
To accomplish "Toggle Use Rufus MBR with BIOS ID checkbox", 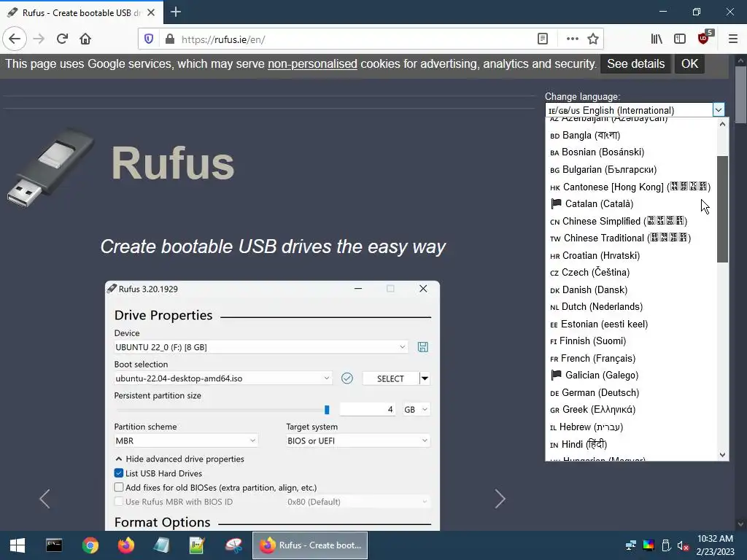I will pos(119,502).
